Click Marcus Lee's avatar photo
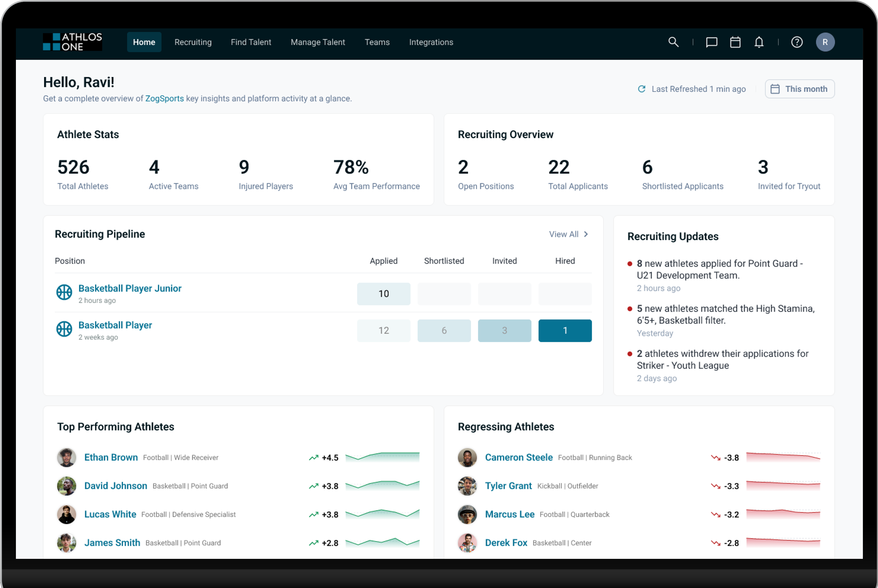Viewport: 878px width, 588px height. 467,514
